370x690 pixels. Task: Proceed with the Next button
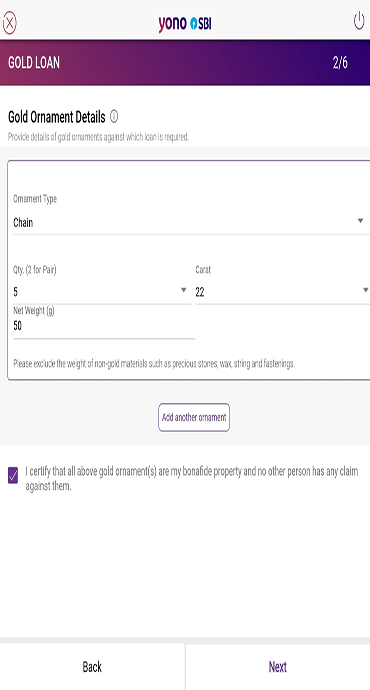tap(278, 667)
